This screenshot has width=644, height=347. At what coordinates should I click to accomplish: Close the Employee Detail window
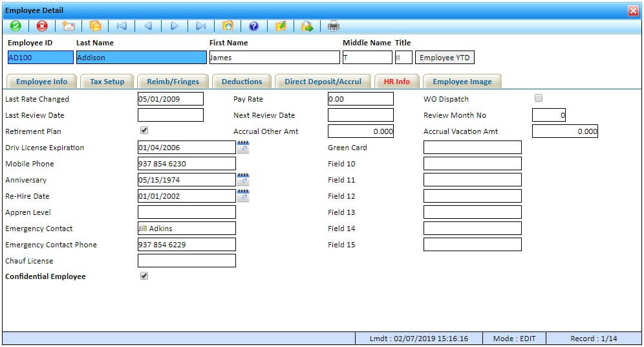pyautogui.click(x=633, y=10)
